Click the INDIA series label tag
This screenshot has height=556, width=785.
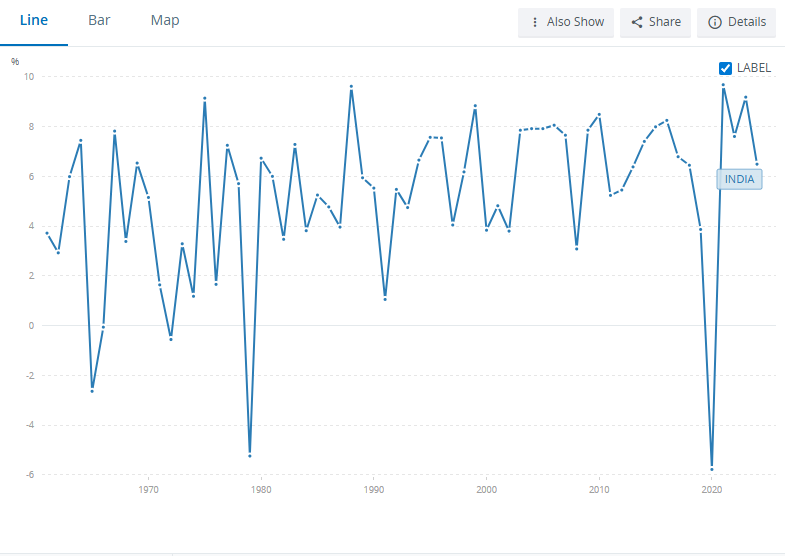(740, 179)
